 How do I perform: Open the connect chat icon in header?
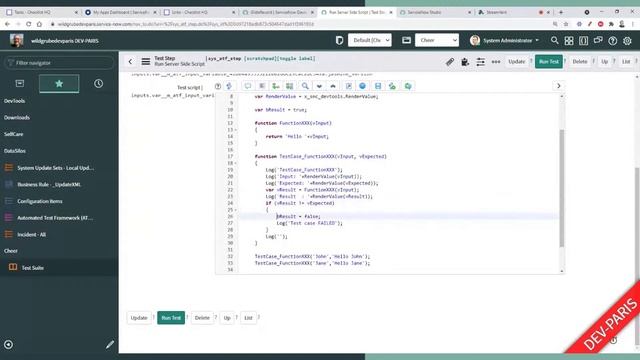[x=598, y=40]
